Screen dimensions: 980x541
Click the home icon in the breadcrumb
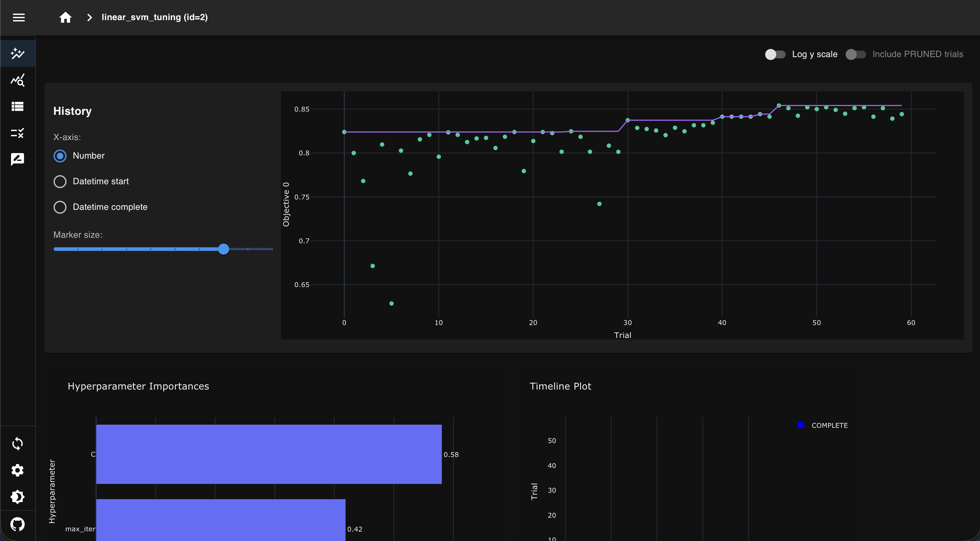coord(65,17)
